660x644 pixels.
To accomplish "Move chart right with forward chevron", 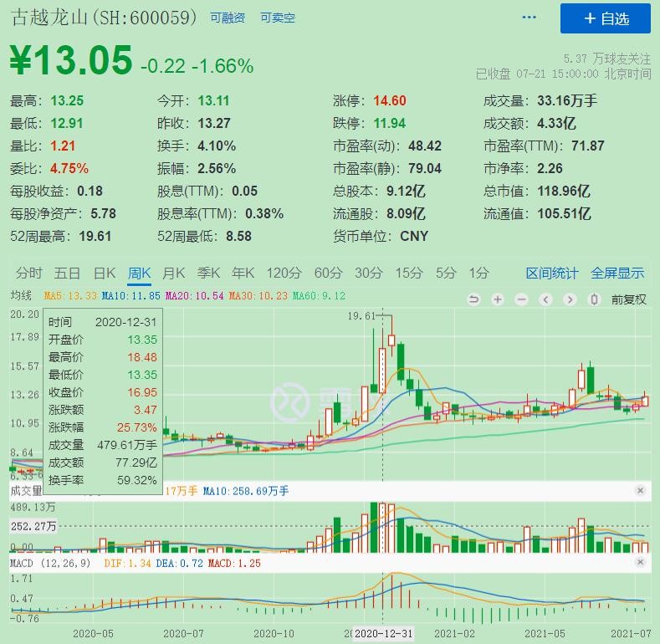I will click(570, 299).
